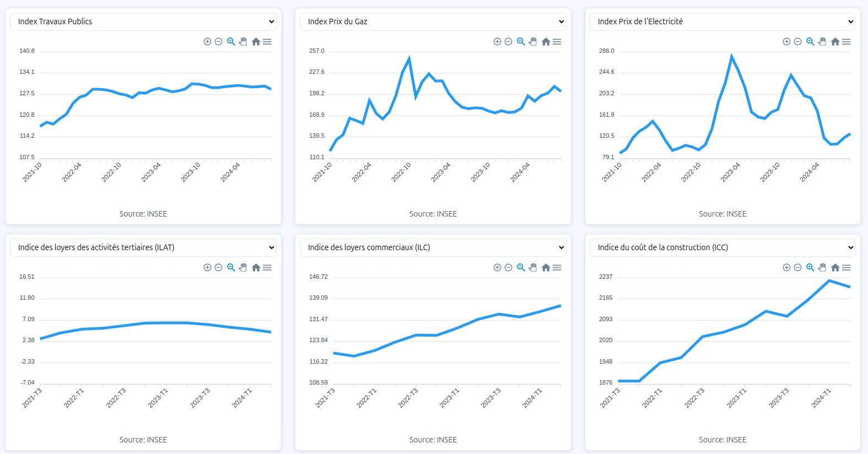The image size is (868, 454).
Task: Enable panning hand on the ILAT chart
Action: click(243, 268)
